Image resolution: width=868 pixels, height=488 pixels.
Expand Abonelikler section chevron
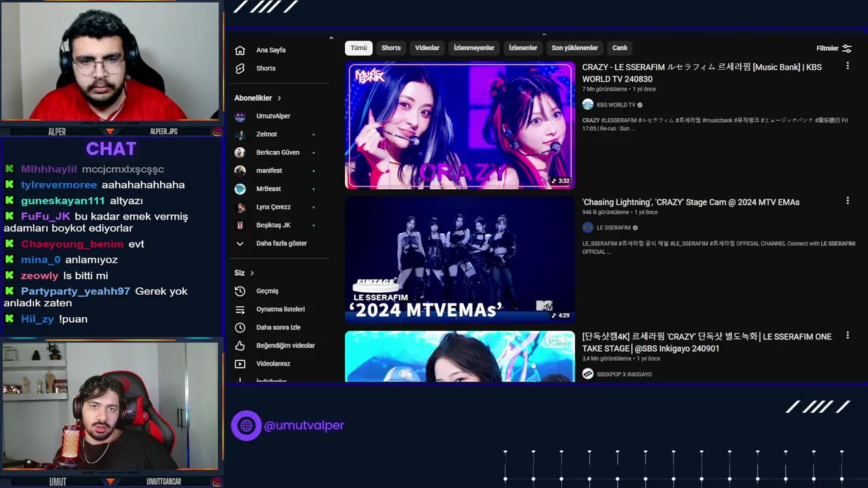pos(279,98)
